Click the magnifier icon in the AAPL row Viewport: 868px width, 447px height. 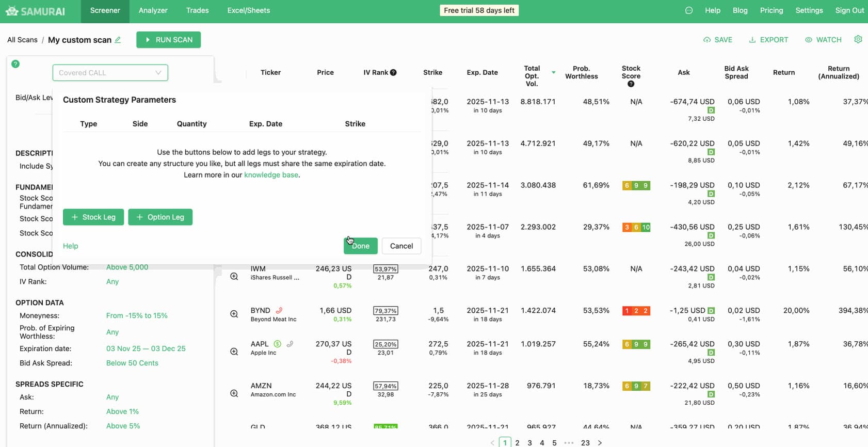tap(234, 352)
